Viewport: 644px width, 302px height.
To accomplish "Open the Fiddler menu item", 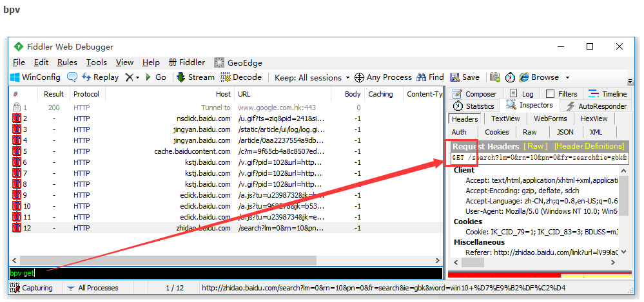I will (187, 62).
